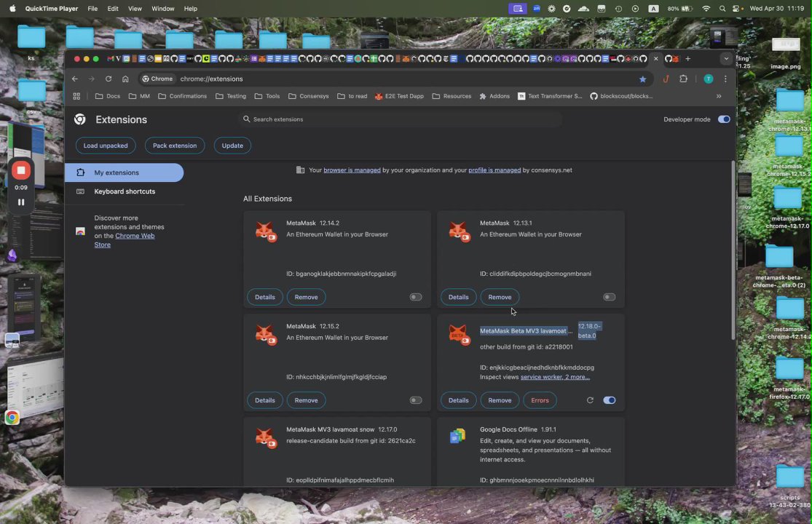
Task: Click the green profile avatar
Action: [x=709, y=79]
